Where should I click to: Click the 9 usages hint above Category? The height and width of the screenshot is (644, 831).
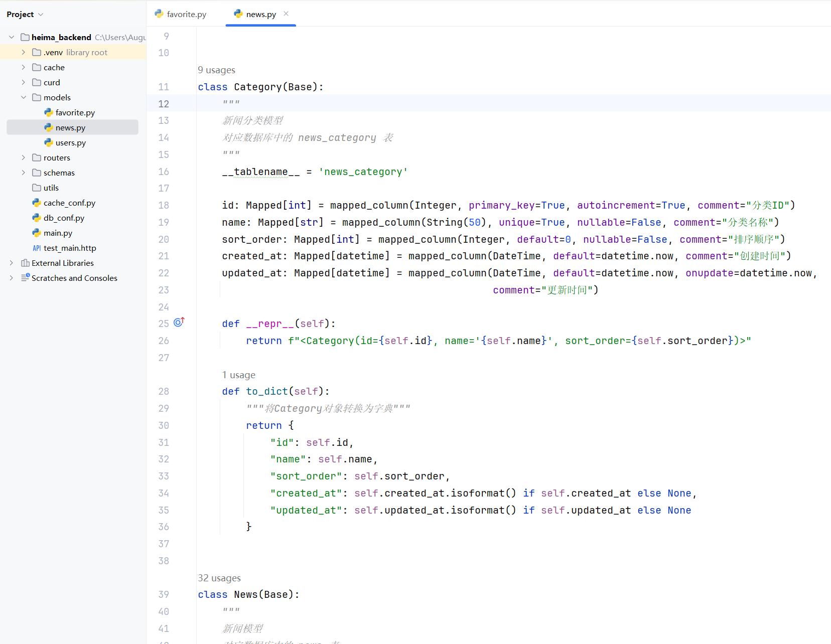point(216,70)
